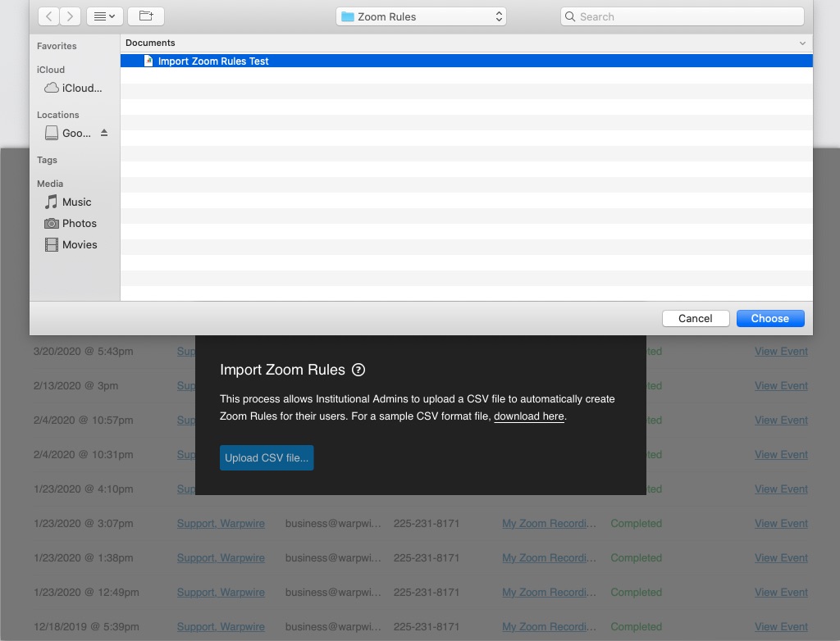Viewport: 840px width, 641px height.
Task: Open the Zoom Rules folder path dropdown
Action: point(421,16)
